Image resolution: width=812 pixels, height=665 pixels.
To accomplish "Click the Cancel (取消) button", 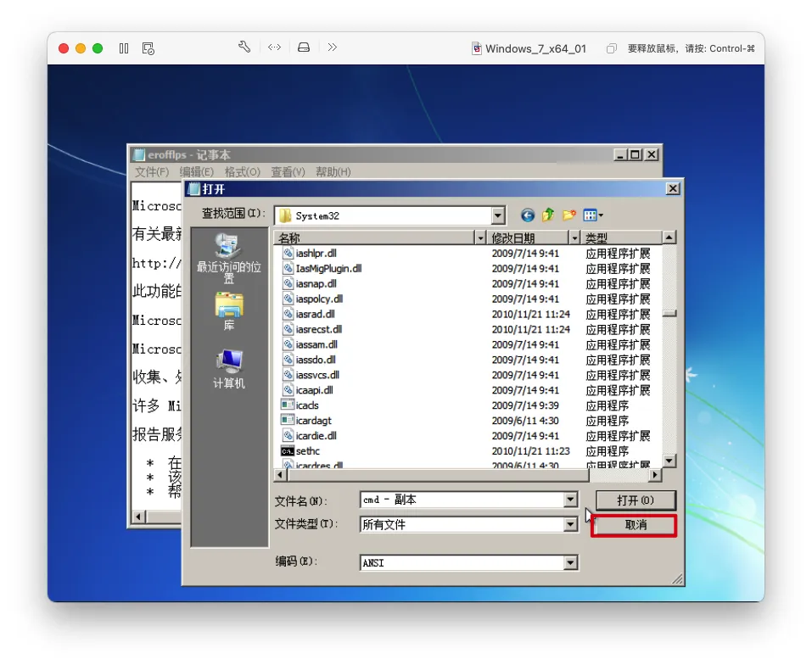I will click(x=636, y=525).
